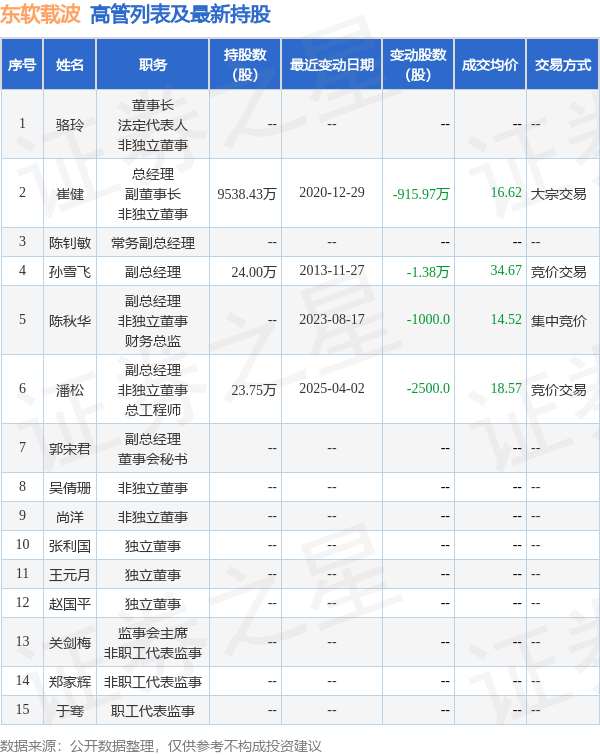Screen dimensions: 600x755
Task: Click the average price 16.62
Action: [x=506, y=192]
